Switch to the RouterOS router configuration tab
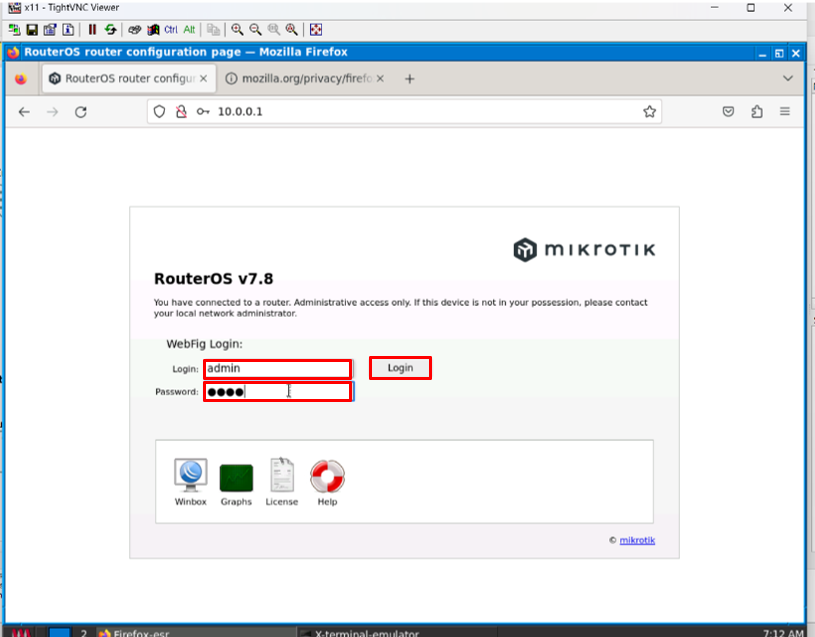This screenshot has width=815, height=637. 127,78
